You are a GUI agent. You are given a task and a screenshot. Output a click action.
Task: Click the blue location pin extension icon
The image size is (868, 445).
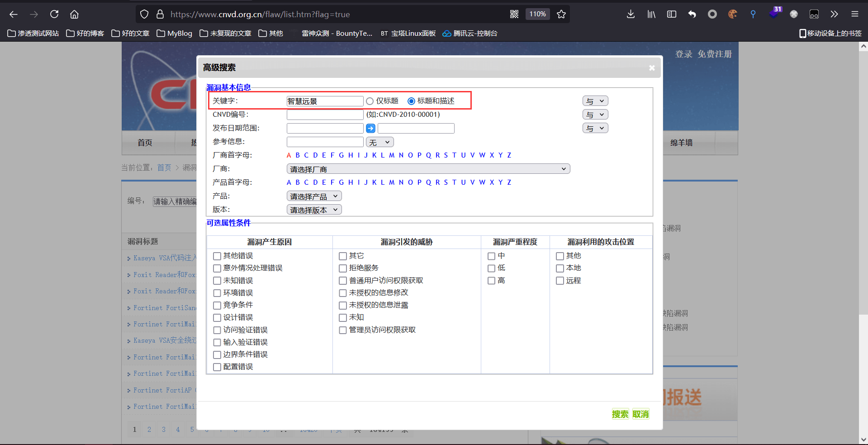point(753,14)
